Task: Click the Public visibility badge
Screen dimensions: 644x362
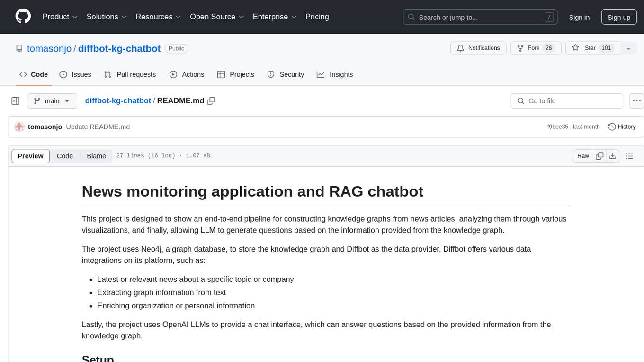Action: pyautogui.click(x=176, y=48)
